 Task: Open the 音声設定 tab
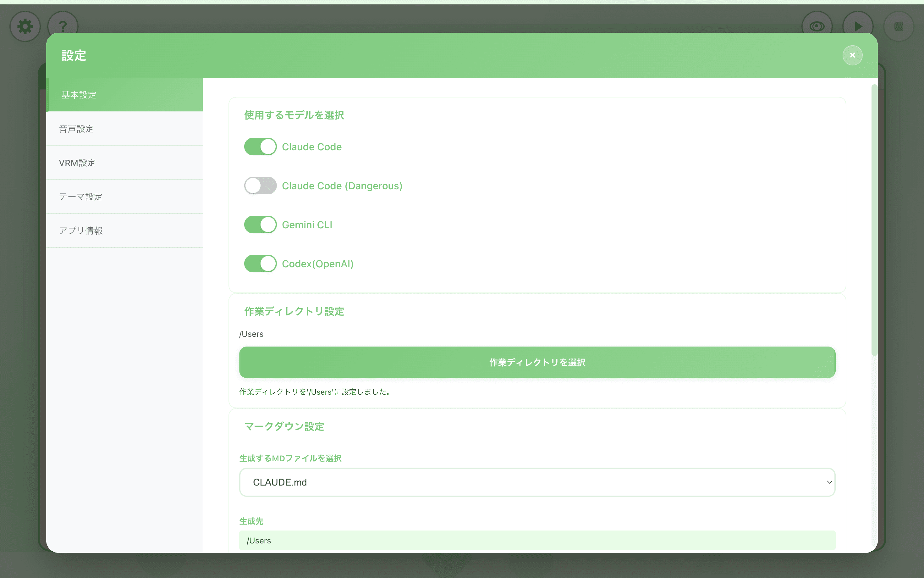(x=124, y=129)
